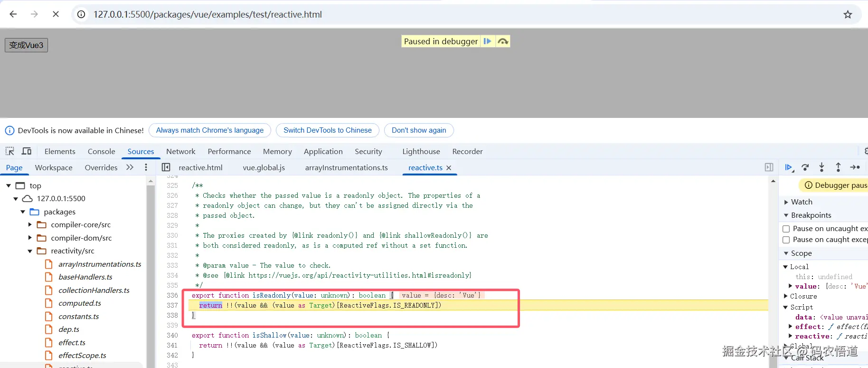
Task: Open the Memory panel
Action: click(x=277, y=151)
